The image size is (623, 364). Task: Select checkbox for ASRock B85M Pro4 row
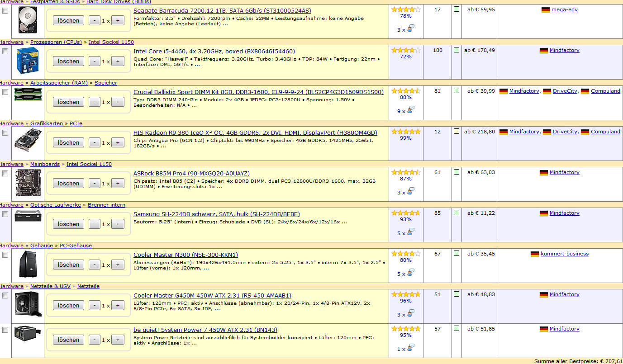click(x=5, y=173)
